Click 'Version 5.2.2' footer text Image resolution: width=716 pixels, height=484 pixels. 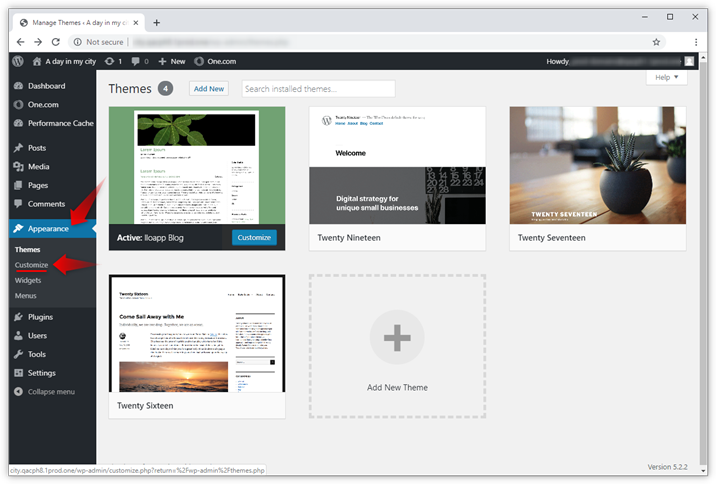(667, 467)
